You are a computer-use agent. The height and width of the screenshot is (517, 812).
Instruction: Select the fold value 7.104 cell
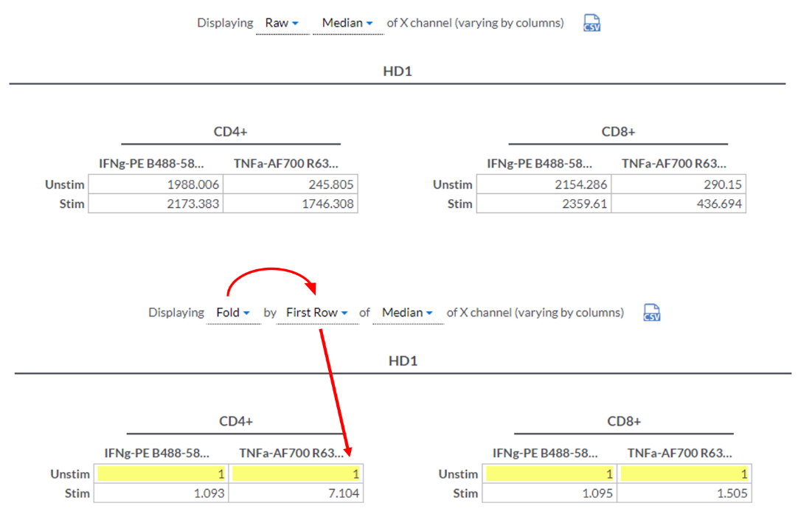(x=296, y=493)
